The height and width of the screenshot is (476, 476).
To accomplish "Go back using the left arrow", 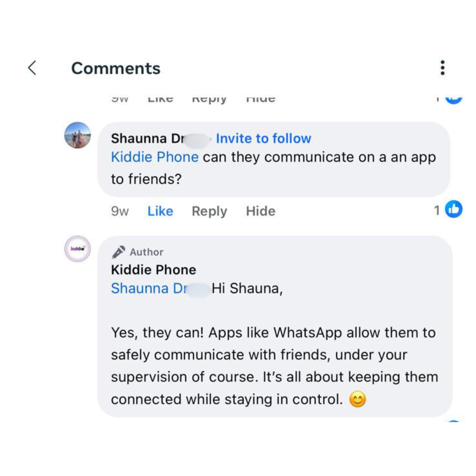I will click(32, 68).
